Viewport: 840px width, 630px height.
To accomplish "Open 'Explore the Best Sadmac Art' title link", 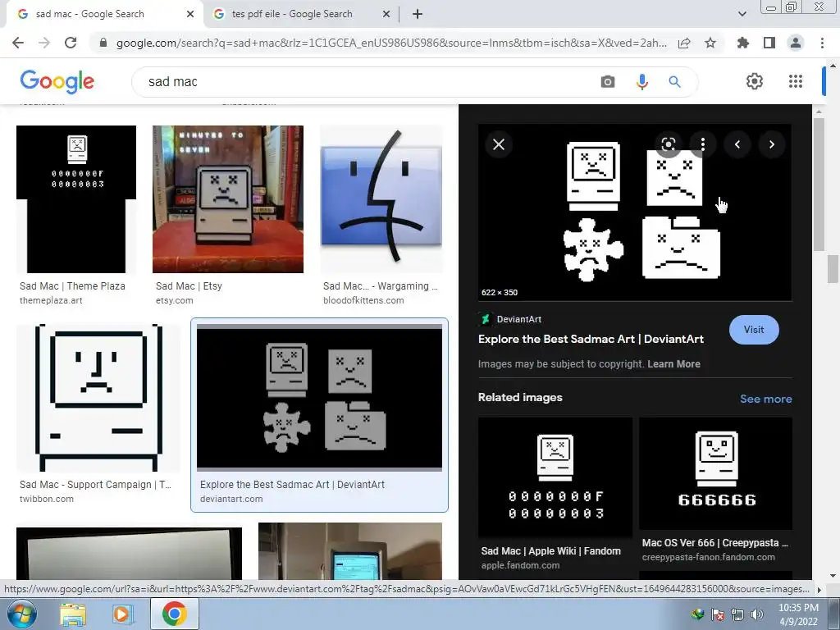I will point(591,339).
